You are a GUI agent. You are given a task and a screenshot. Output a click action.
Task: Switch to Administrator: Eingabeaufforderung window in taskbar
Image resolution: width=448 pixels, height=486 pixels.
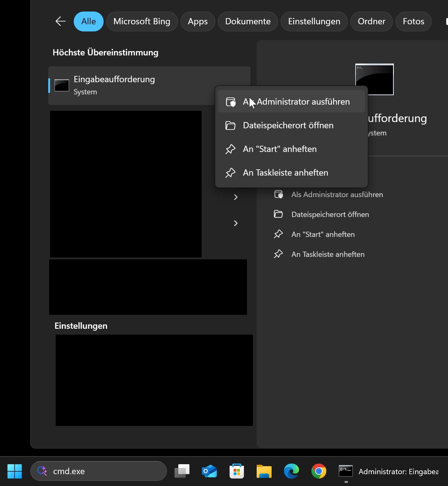click(x=389, y=471)
